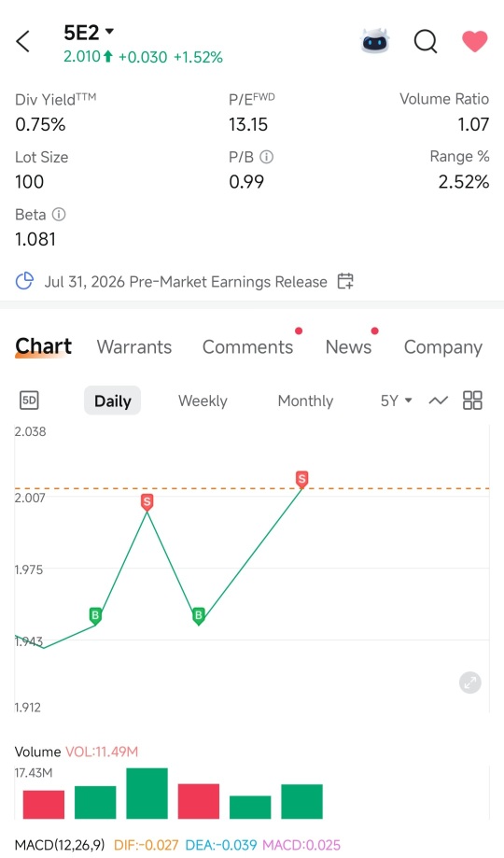Add earnings release to calendar icon
The height and width of the screenshot is (858, 504).
click(x=345, y=281)
